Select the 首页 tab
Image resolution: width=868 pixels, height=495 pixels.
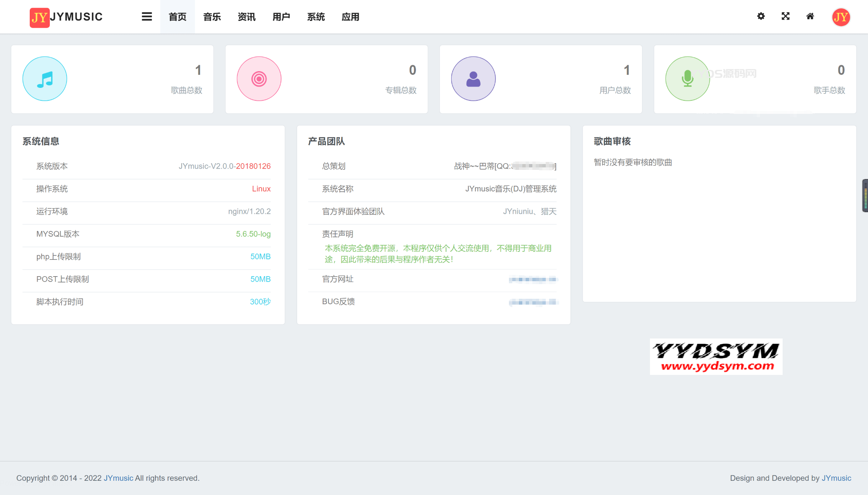click(177, 17)
